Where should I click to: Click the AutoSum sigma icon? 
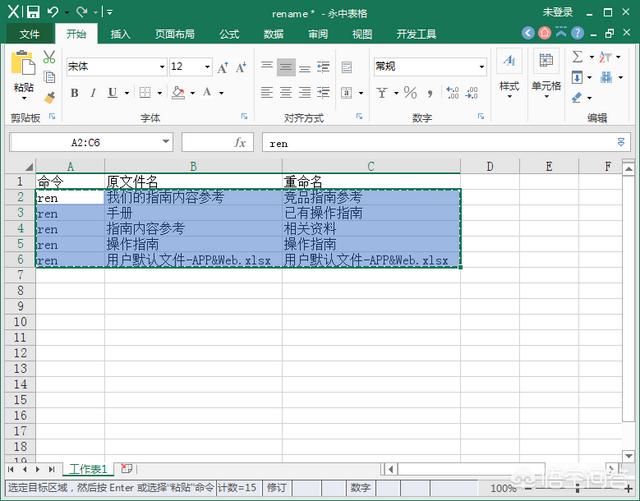[x=577, y=57]
